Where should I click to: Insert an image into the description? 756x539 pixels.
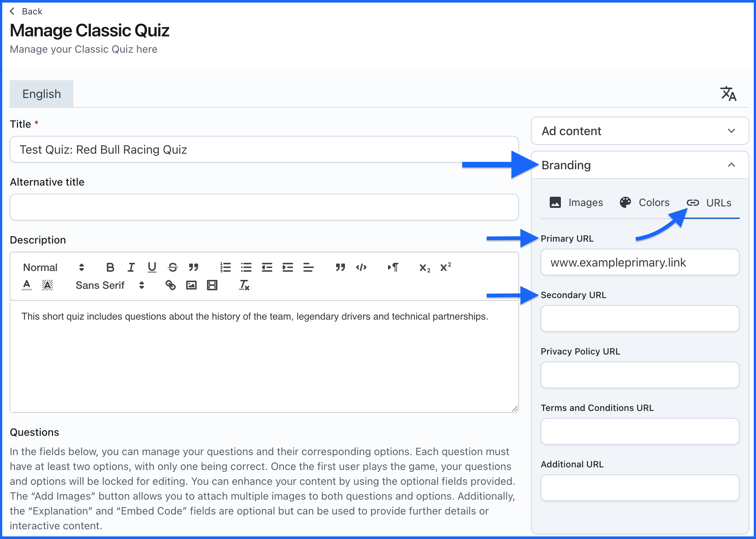[191, 285]
